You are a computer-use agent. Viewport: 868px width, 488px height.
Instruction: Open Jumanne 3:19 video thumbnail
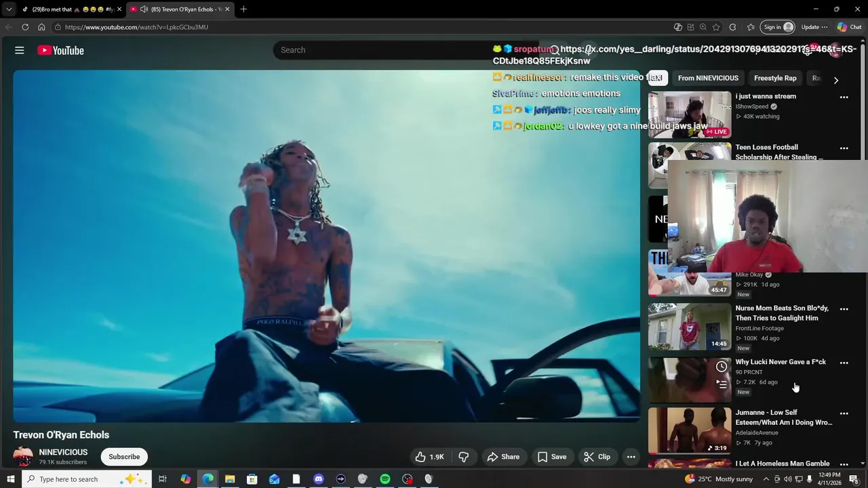click(x=690, y=430)
